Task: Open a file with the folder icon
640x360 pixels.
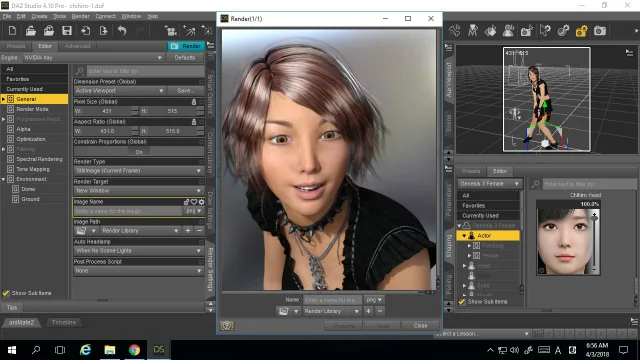Action: [x=31, y=31]
